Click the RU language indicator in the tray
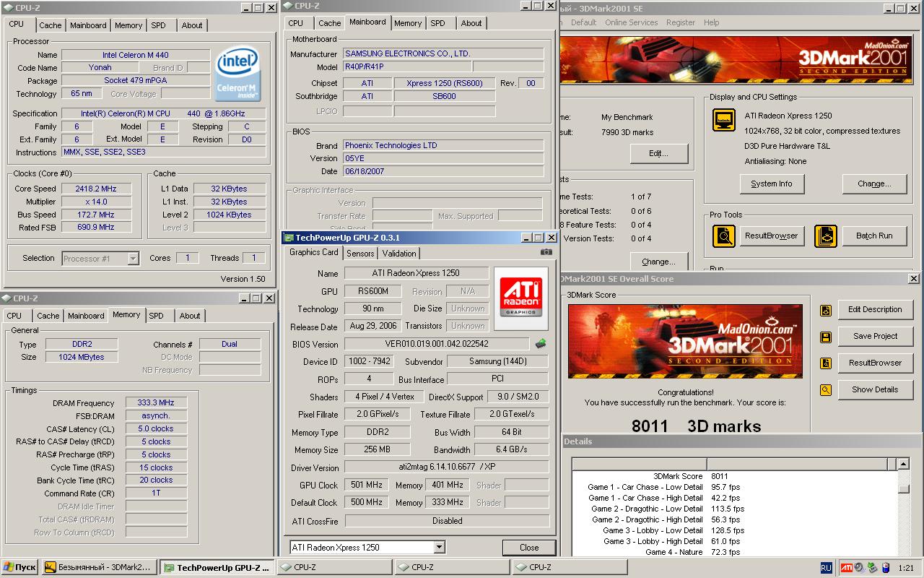The image size is (924, 578). click(x=827, y=568)
